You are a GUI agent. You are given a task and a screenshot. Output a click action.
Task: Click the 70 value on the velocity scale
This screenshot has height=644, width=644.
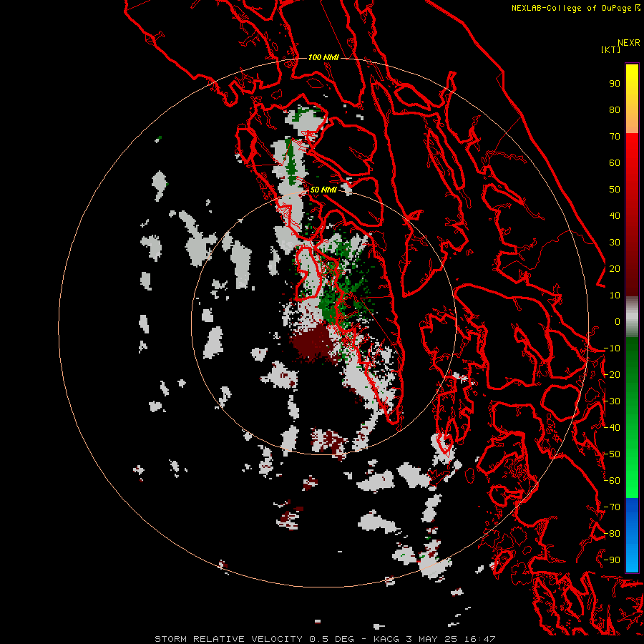(x=615, y=137)
